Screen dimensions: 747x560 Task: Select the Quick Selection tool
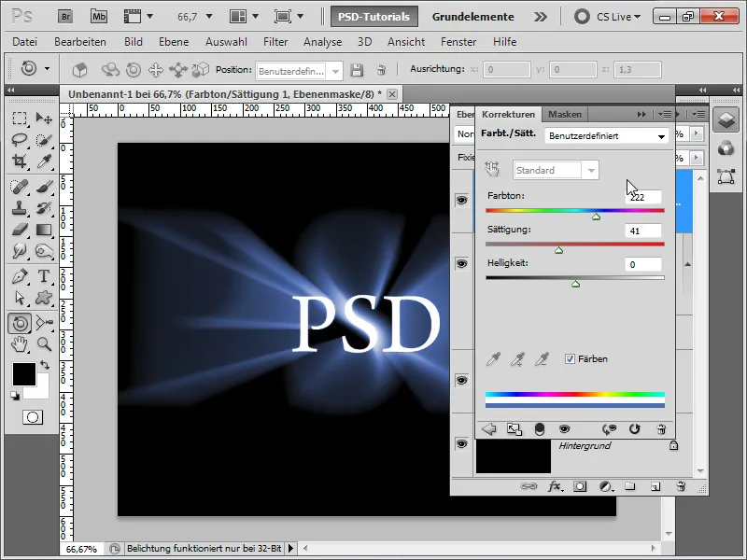[x=44, y=139]
